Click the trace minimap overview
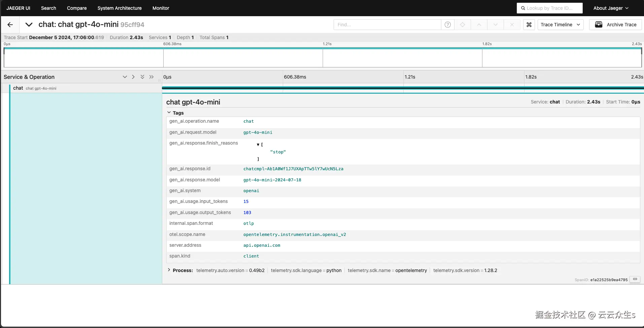Viewport: 644px width, 328px height. tap(323, 57)
